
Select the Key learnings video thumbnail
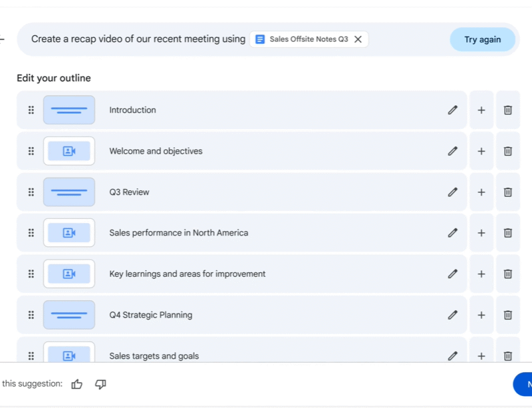pyautogui.click(x=69, y=274)
